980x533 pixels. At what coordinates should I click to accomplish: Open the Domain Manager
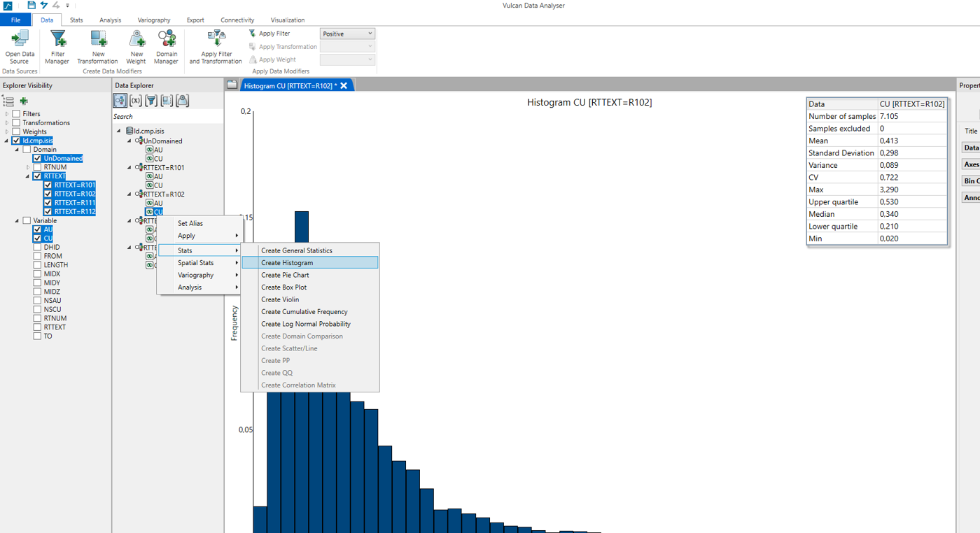(167, 47)
